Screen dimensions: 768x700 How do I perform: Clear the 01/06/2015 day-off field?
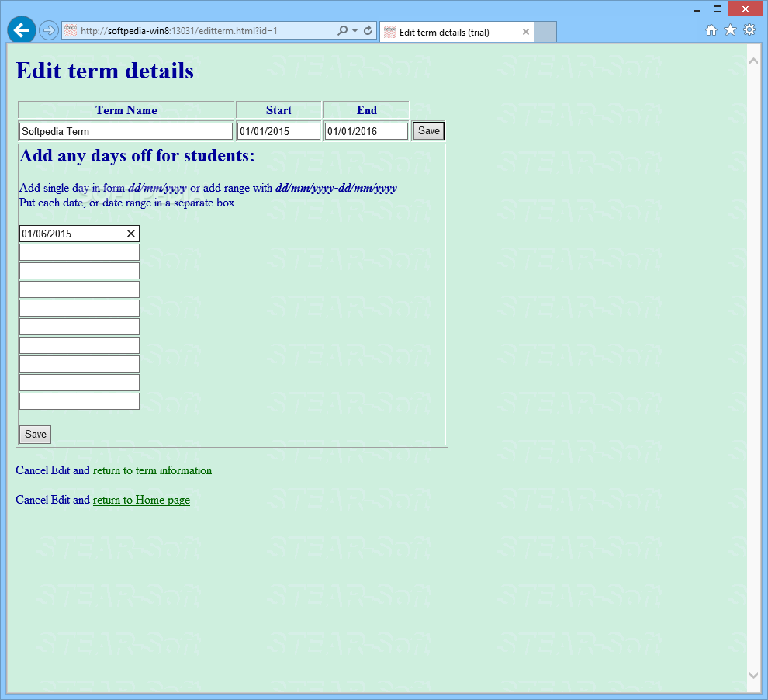131,234
